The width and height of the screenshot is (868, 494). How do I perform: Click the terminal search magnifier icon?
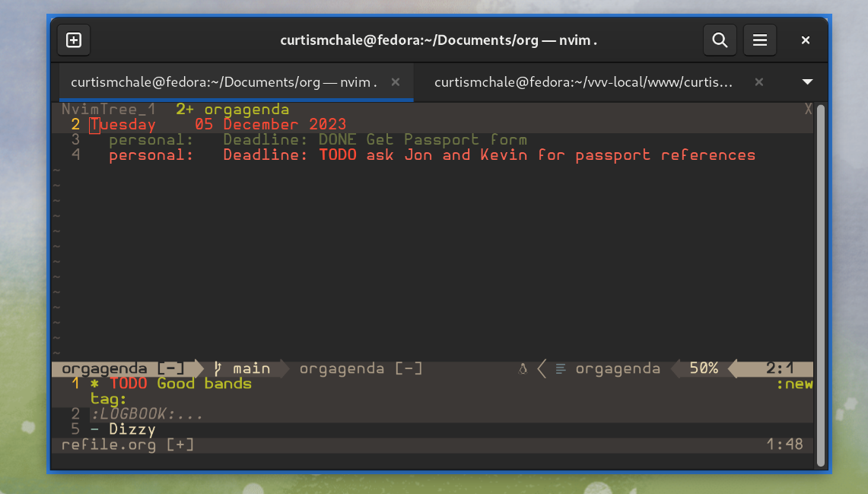(720, 40)
